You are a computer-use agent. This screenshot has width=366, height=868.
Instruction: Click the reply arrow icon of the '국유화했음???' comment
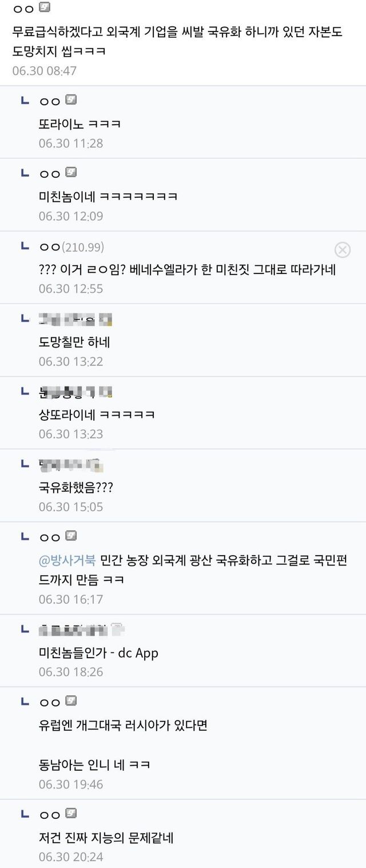[x=25, y=463]
